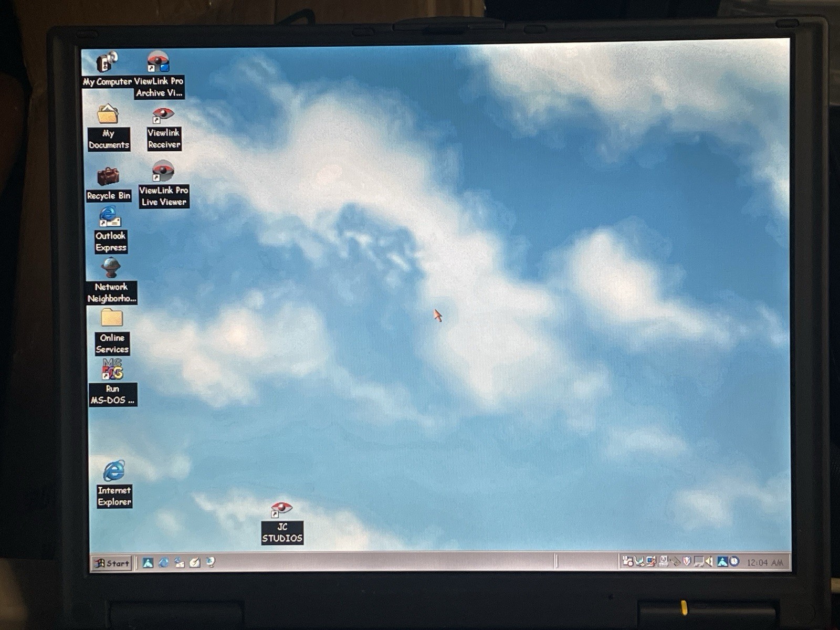Click the first system tray icon
840x630 pixels.
click(628, 561)
